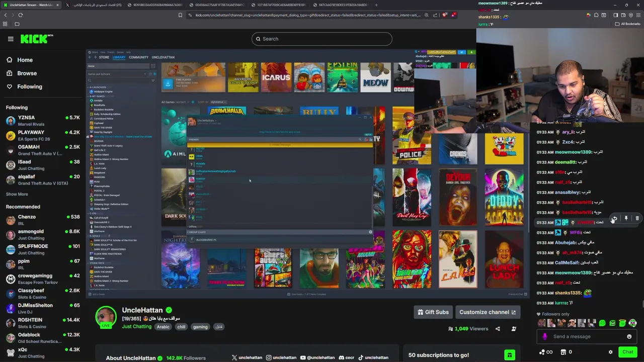Expand the Following list with Show more
This screenshot has width=644, height=362.
click(17, 194)
